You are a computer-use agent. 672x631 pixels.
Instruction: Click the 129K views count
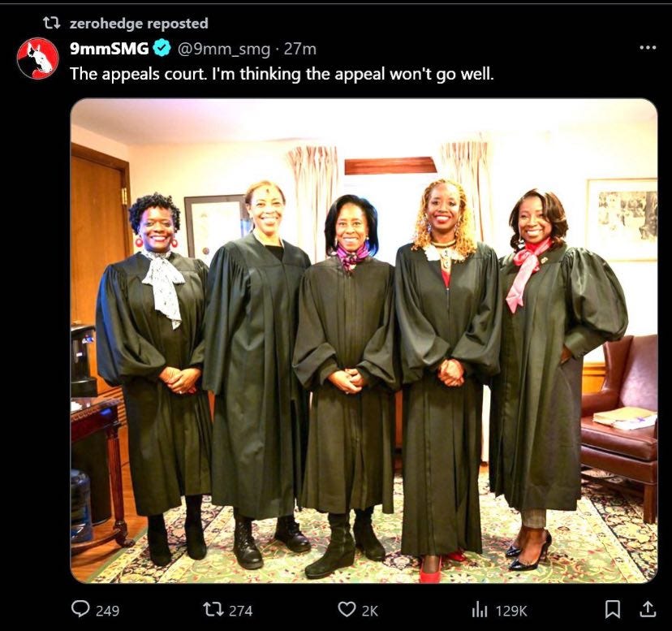click(x=511, y=611)
